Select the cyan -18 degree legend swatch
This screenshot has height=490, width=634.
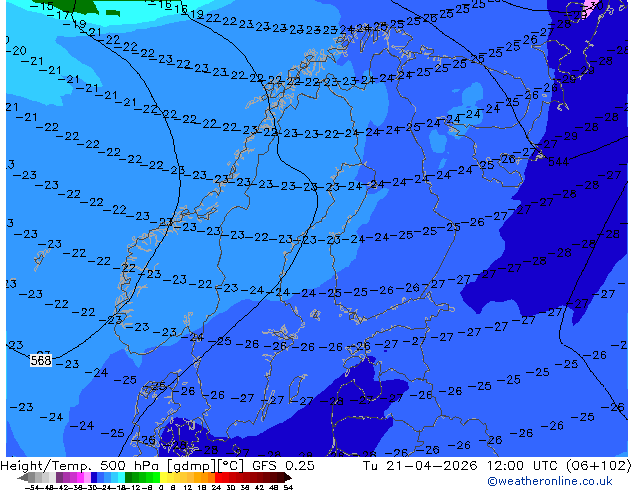pyautogui.click(x=122, y=478)
